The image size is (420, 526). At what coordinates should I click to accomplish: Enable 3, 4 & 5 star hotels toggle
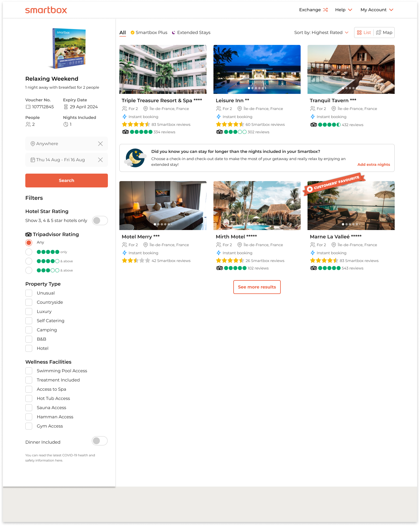[100, 221]
